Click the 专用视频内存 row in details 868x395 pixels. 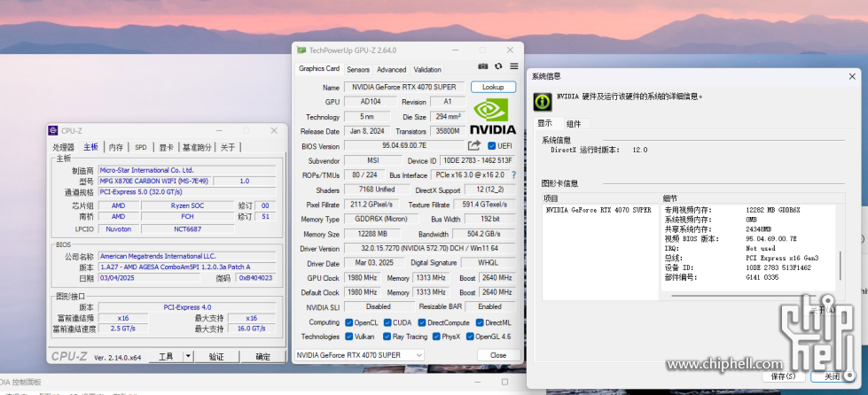(x=732, y=210)
